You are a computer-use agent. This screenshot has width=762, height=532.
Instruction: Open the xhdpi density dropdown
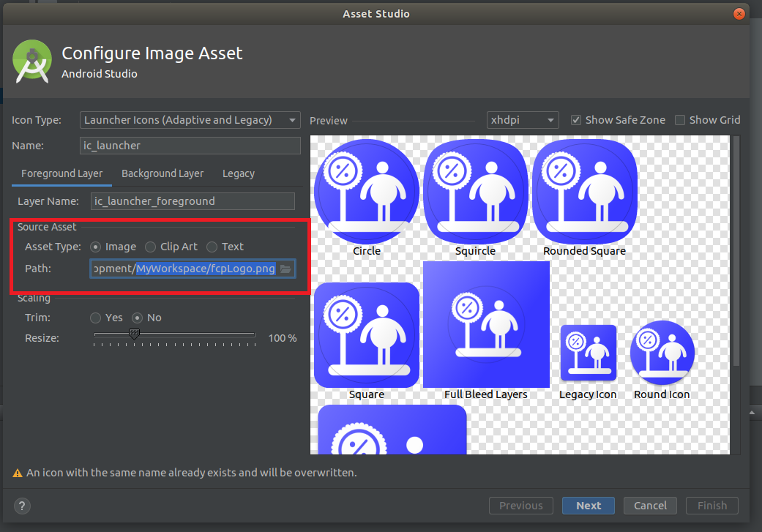522,120
